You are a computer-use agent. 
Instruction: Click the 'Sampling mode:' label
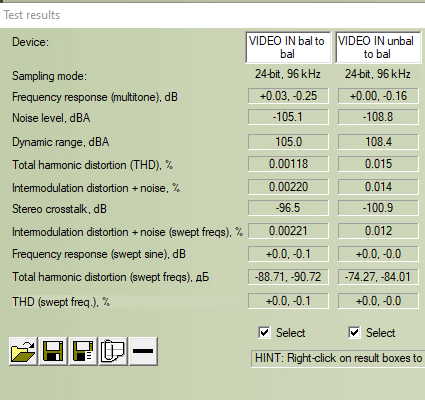coord(49,76)
